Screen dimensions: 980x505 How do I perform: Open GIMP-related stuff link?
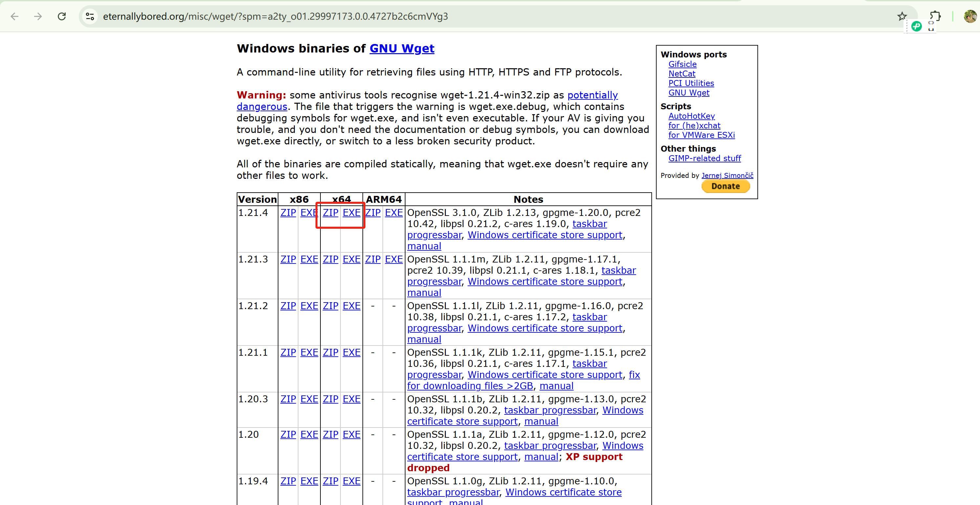(704, 158)
